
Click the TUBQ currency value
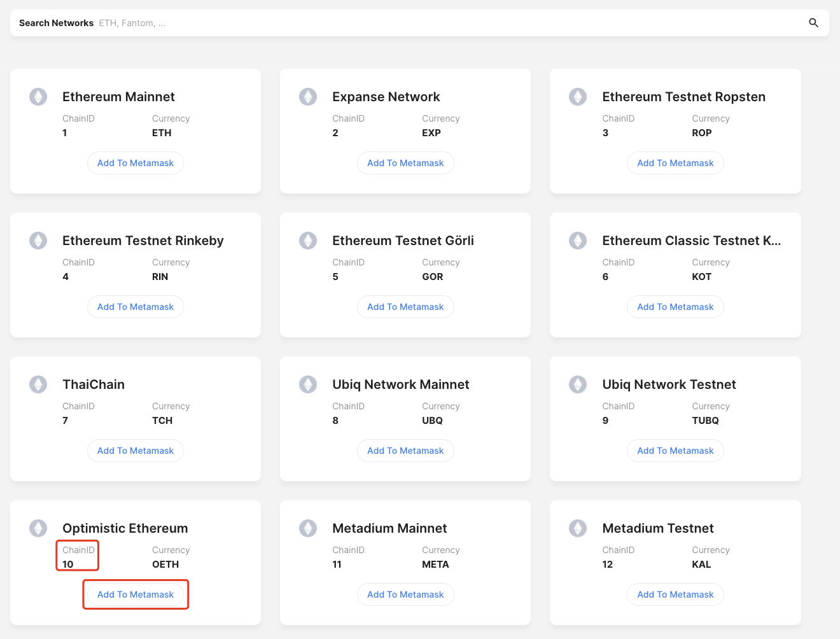(x=706, y=421)
